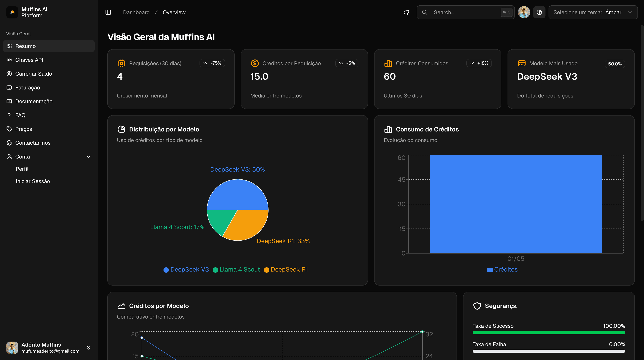
Task: Click the -75% trend badge
Action: [212, 63]
